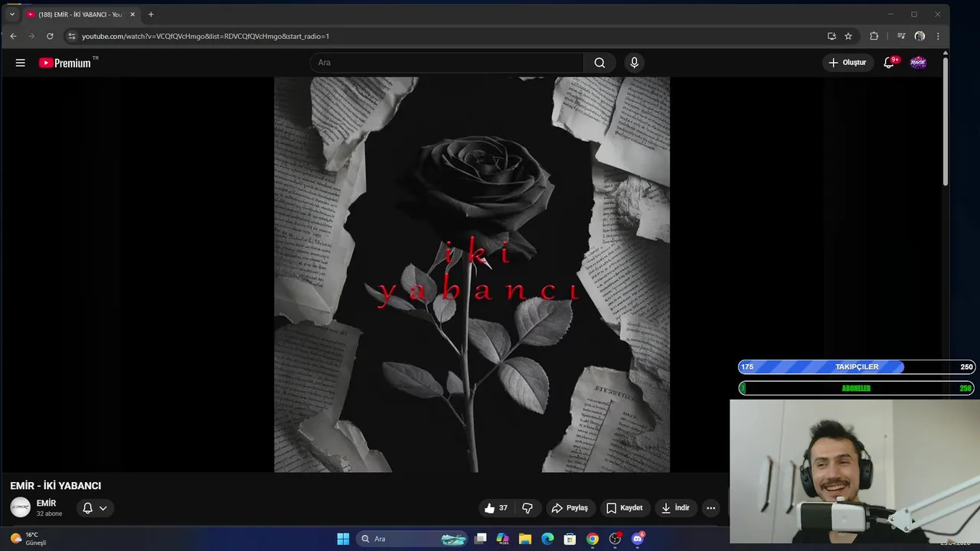Launch Microsoft Edge from taskbar

pyautogui.click(x=547, y=539)
